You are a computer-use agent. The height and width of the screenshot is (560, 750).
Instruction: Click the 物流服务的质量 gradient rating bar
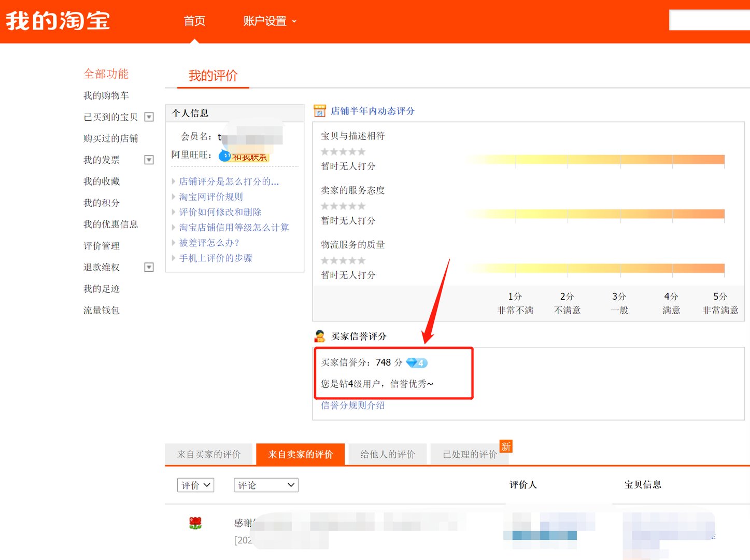tap(595, 268)
